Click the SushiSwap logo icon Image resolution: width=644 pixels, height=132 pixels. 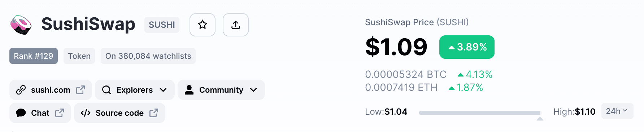point(21,25)
